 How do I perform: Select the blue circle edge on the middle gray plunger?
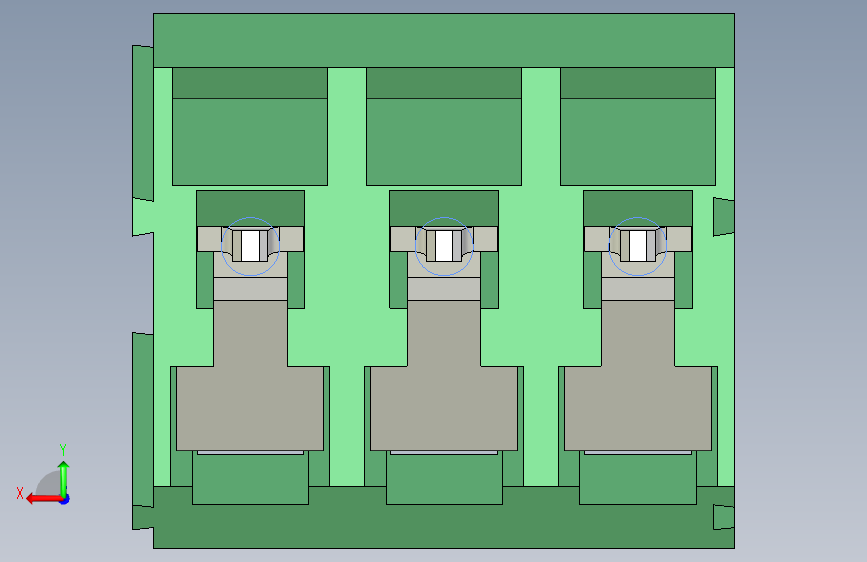(x=444, y=246)
